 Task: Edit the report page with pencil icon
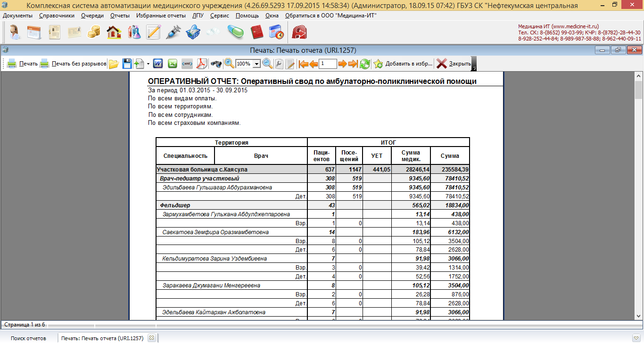click(x=290, y=64)
